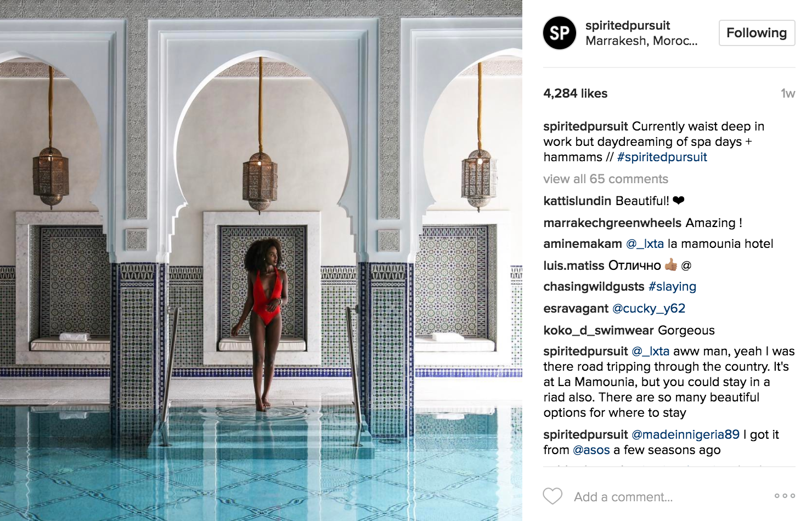The image size is (812, 521).
Task: Open the SP profile avatar
Action: click(560, 33)
